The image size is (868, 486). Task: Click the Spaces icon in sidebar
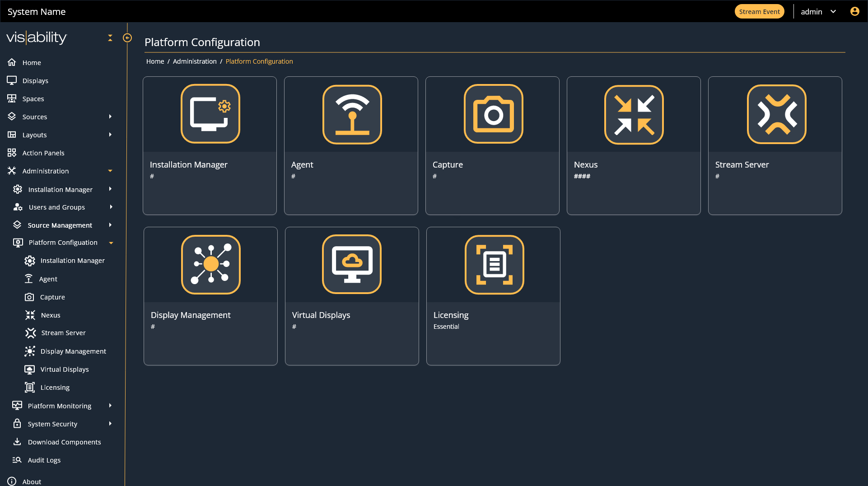pos(12,98)
